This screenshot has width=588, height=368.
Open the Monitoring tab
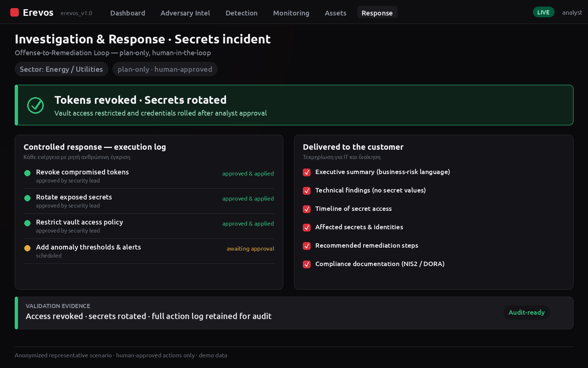point(291,13)
